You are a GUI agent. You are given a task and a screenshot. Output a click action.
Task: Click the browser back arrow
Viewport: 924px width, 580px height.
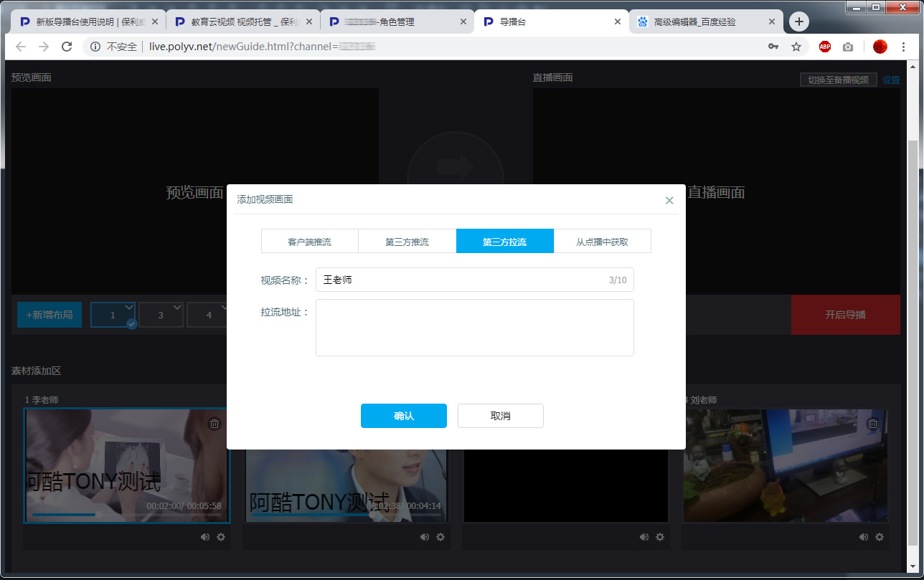click(21, 47)
